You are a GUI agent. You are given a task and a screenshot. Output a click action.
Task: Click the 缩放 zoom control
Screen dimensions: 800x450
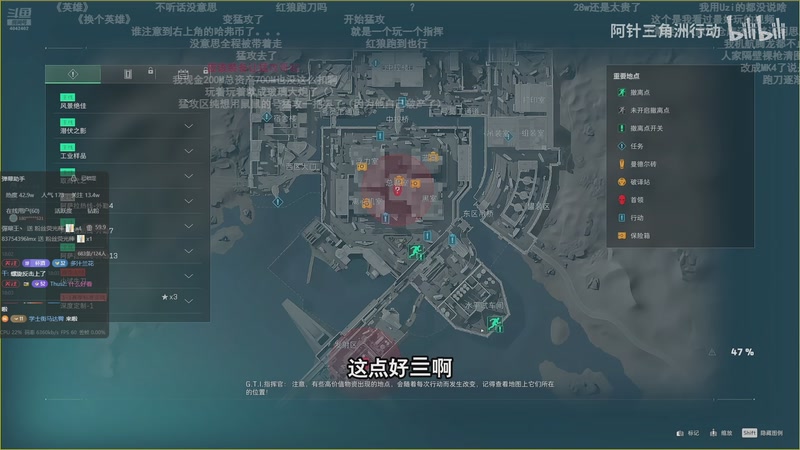(721, 433)
